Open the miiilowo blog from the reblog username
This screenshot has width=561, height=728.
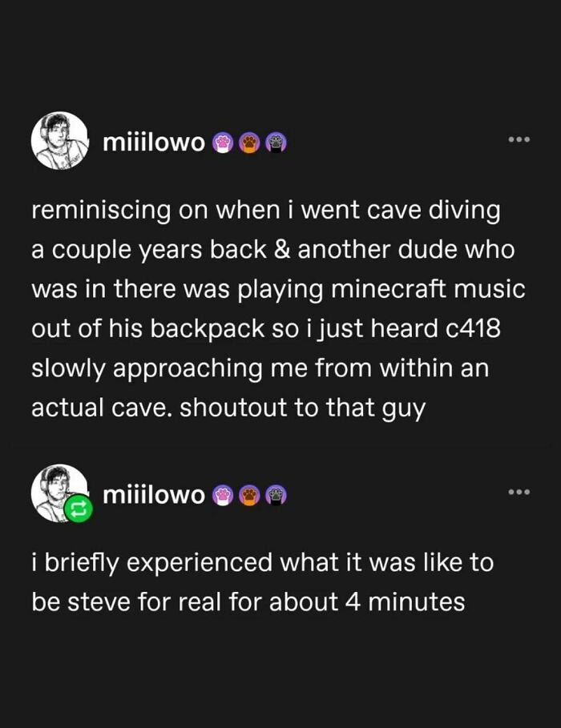(x=153, y=494)
